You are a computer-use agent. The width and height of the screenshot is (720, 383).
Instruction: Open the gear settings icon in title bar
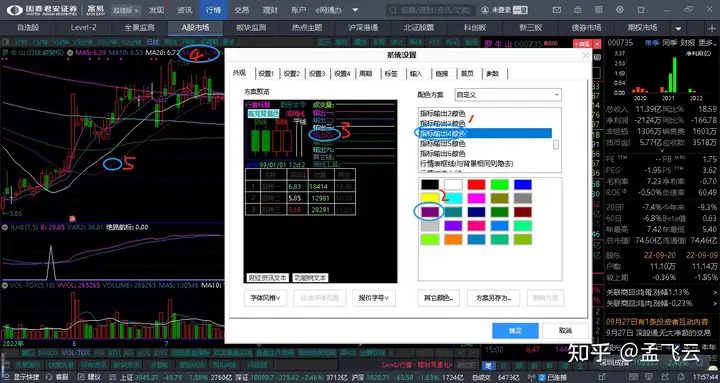619,10
